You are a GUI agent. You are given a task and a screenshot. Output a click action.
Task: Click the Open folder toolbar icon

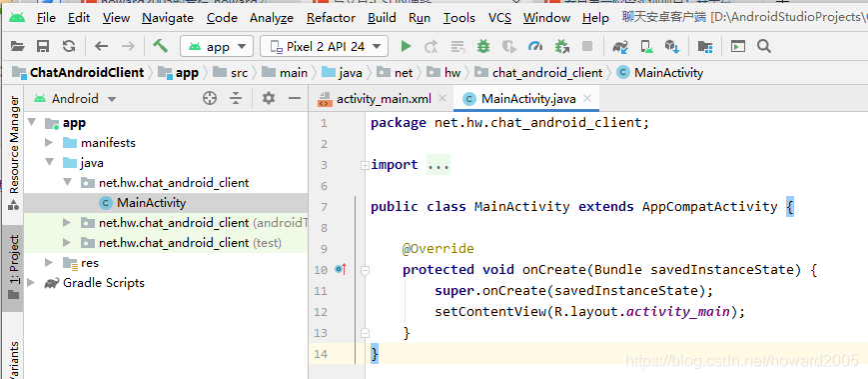tap(18, 47)
